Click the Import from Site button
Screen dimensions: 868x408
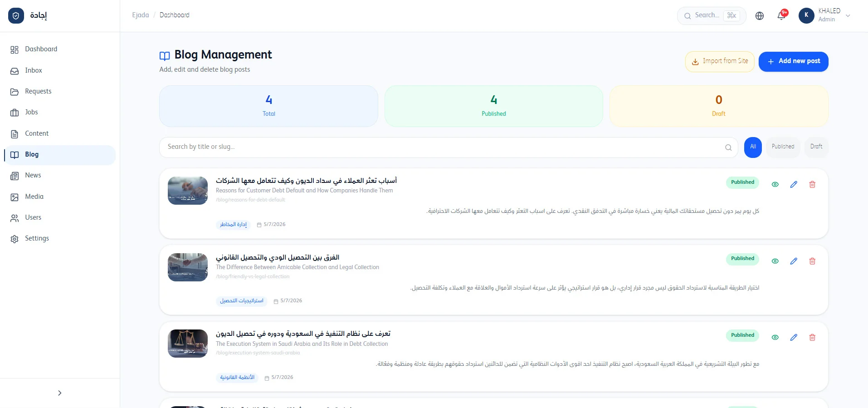[x=720, y=61]
